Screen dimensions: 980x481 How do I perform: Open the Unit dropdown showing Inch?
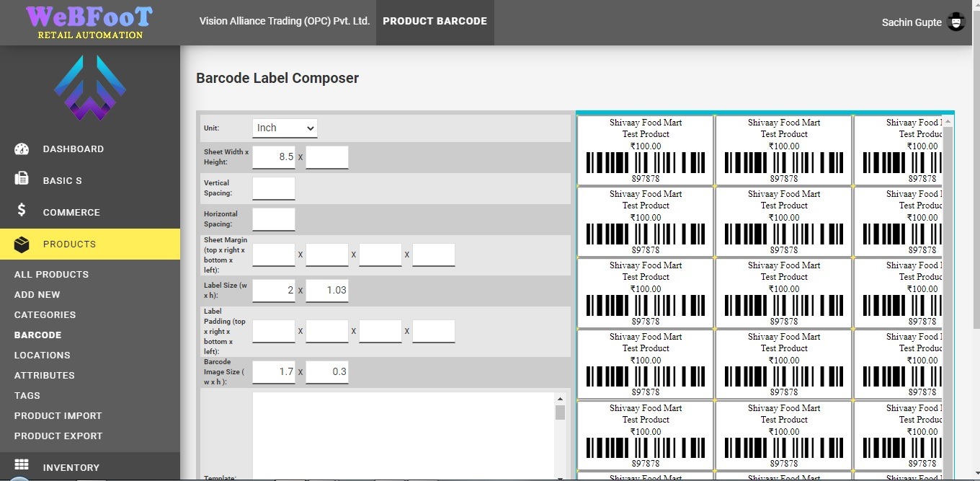point(285,128)
